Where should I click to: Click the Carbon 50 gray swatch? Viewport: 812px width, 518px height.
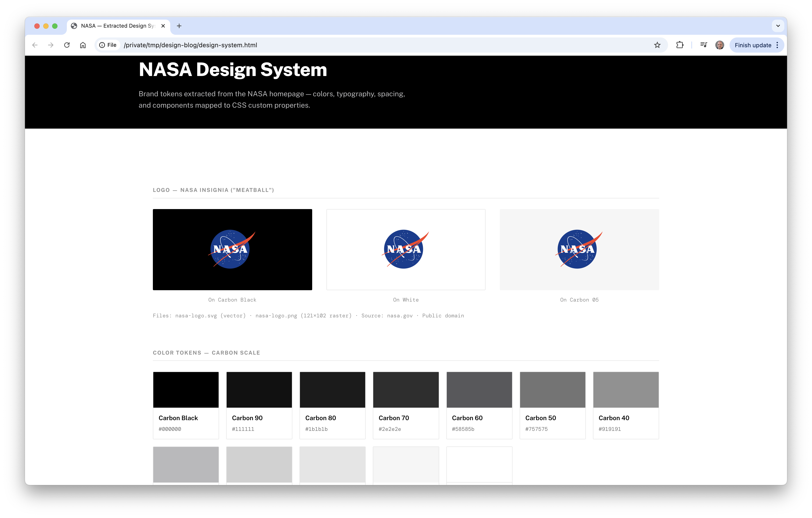(x=552, y=390)
